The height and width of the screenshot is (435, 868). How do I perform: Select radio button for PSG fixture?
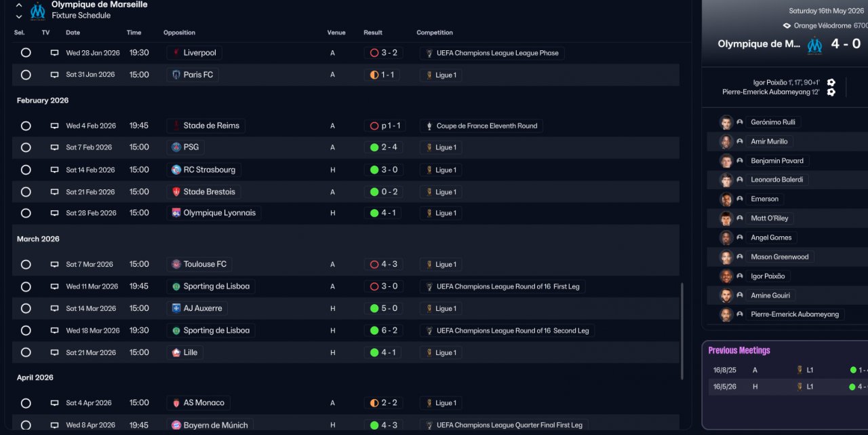(x=26, y=147)
